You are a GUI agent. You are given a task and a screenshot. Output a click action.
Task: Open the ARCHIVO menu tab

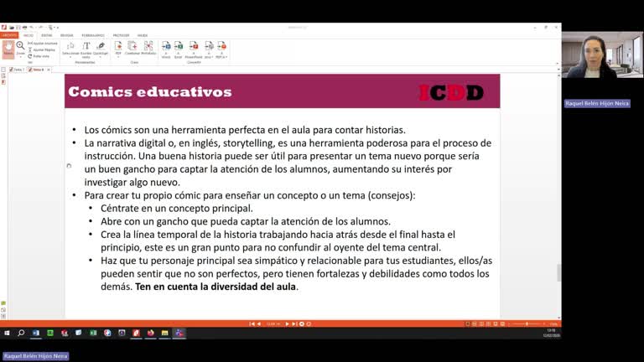pos(9,35)
